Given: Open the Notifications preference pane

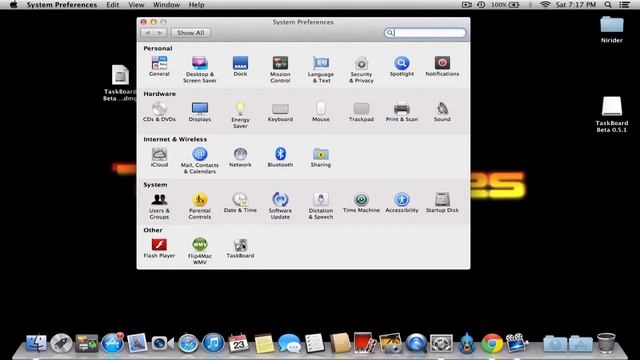Looking at the screenshot, I should click(x=442, y=66).
